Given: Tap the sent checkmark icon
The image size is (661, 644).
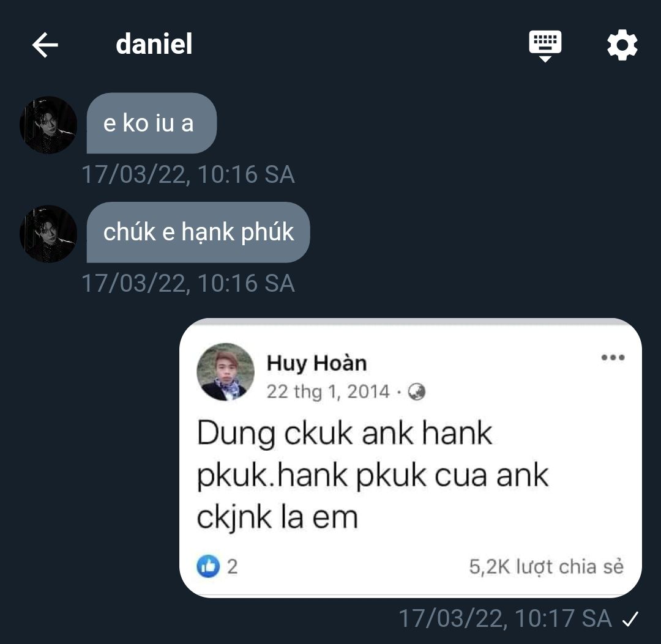Looking at the screenshot, I should [630, 619].
